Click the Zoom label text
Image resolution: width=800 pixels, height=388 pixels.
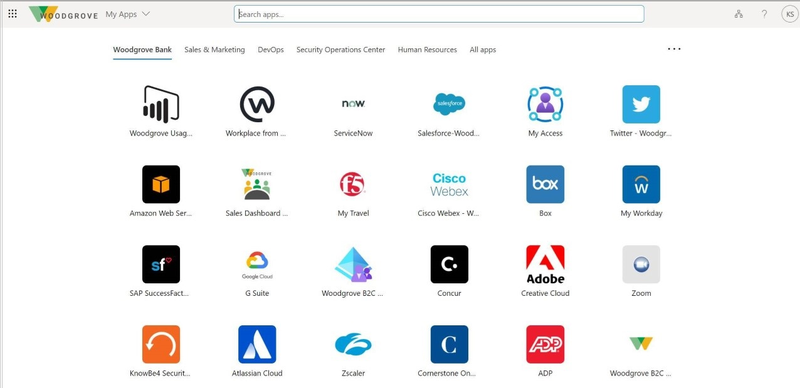[641, 293]
